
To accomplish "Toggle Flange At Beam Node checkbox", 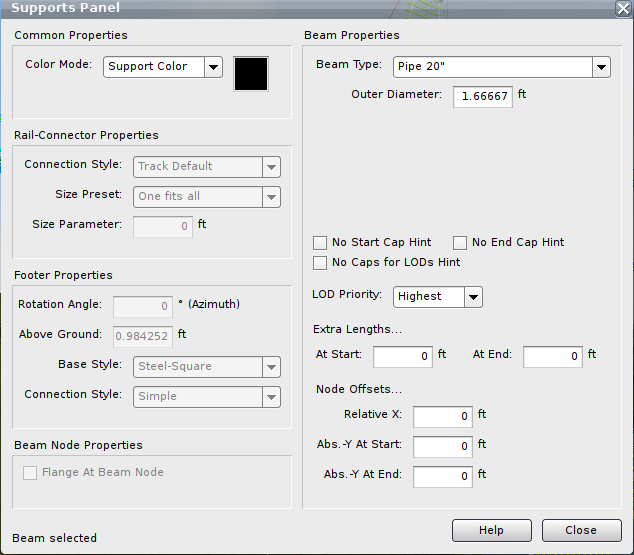I will click(30, 473).
